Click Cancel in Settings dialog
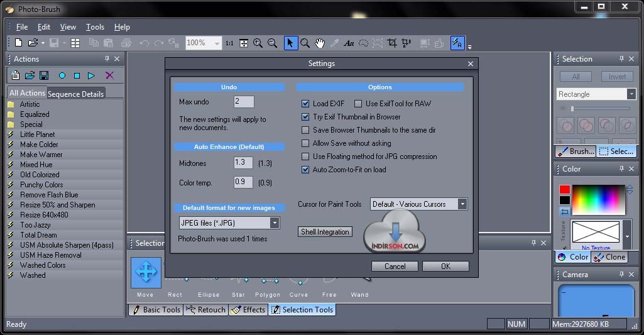The height and width of the screenshot is (335, 644). 395,266
